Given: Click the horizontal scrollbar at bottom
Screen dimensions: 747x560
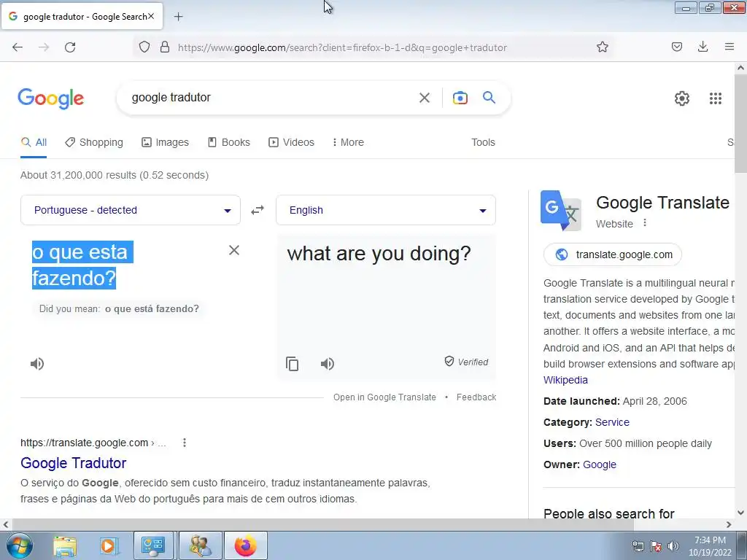Looking at the screenshot, I should tap(322, 524).
